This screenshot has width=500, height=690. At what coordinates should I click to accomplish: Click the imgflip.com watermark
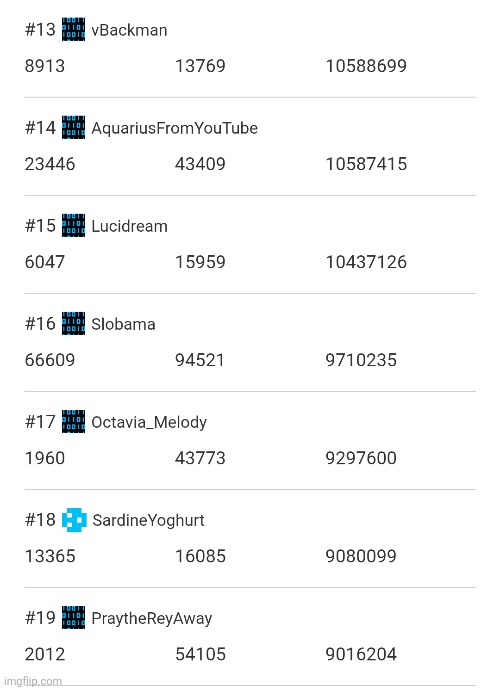(33, 681)
